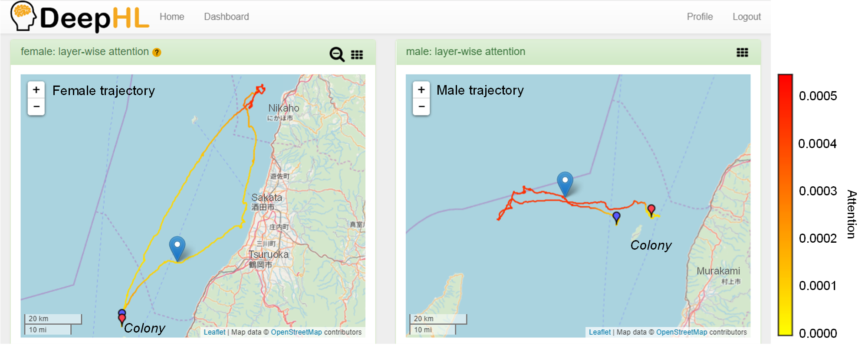Zoom out on the male trajectory map
Image resolution: width=868 pixels, height=353 pixels.
[x=421, y=106]
